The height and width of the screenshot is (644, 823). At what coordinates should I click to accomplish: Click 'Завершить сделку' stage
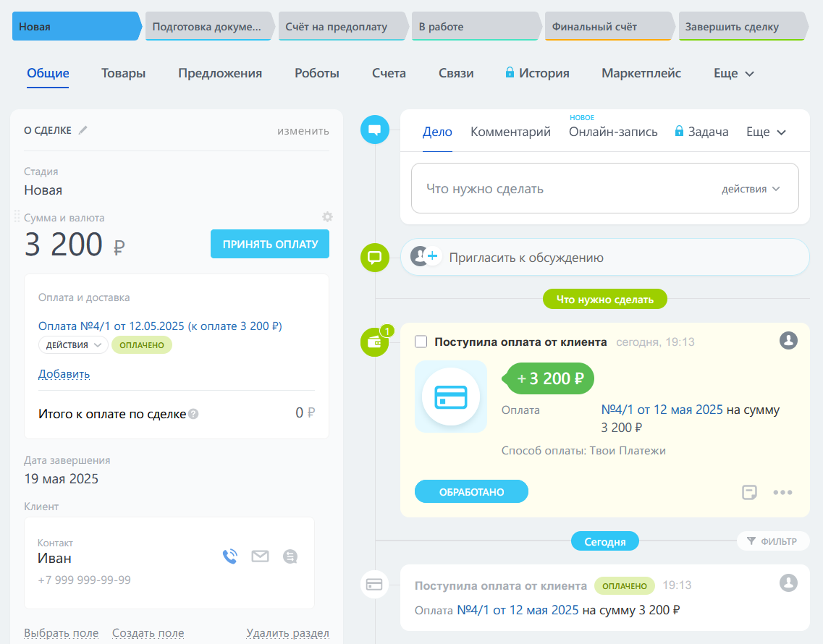tap(743, 26)
